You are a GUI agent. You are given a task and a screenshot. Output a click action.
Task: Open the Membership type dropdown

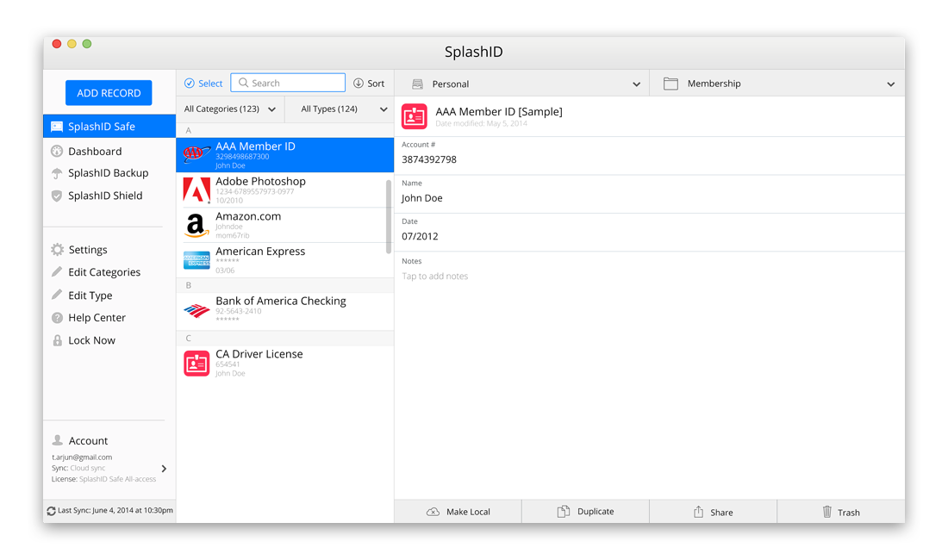point(776,84)
